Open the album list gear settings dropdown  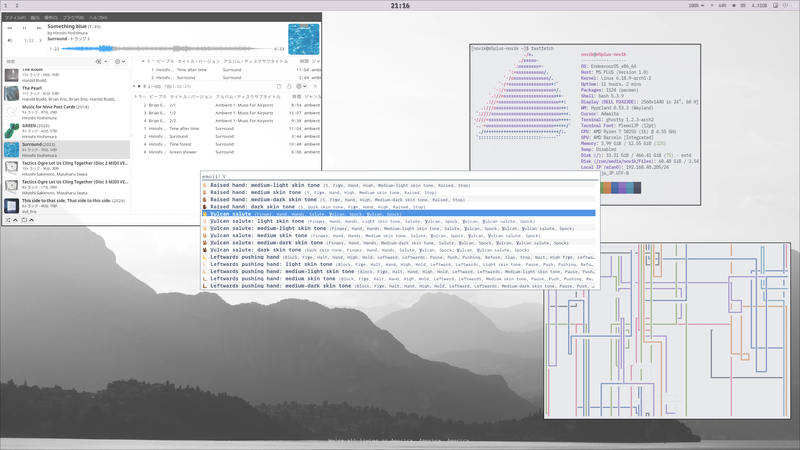[x=121, y=62]
